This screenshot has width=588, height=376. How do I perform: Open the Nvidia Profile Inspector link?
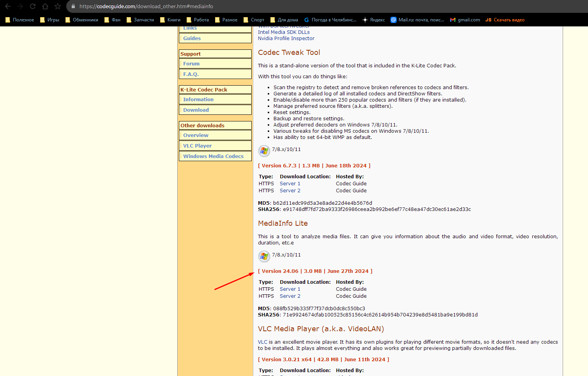pyautogui.click(x=286, y=38)
